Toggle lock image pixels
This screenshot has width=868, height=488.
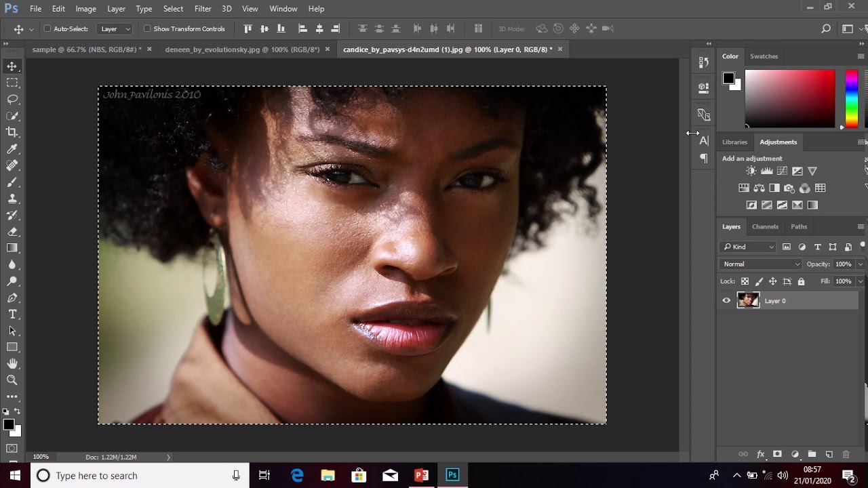(759, 281)
